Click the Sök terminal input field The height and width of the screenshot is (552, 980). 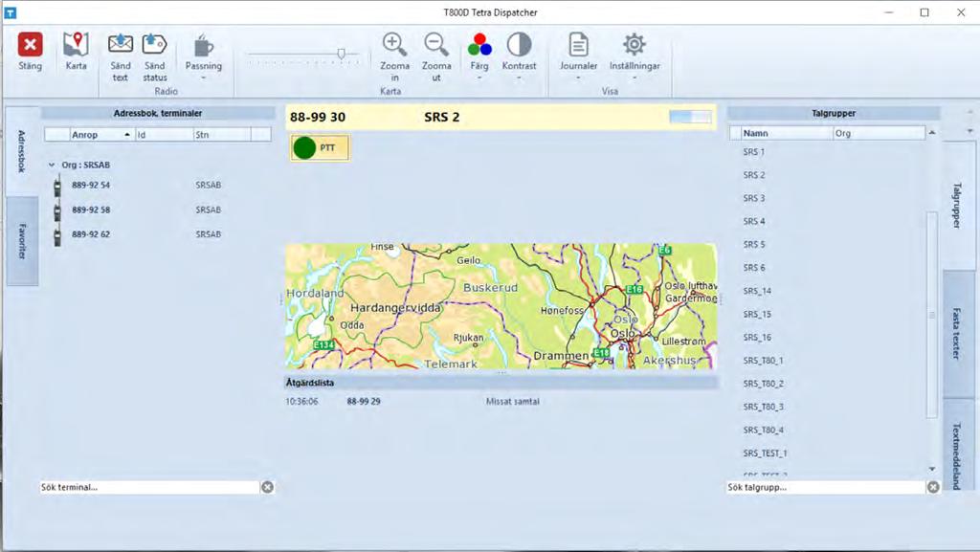(149, 487)
